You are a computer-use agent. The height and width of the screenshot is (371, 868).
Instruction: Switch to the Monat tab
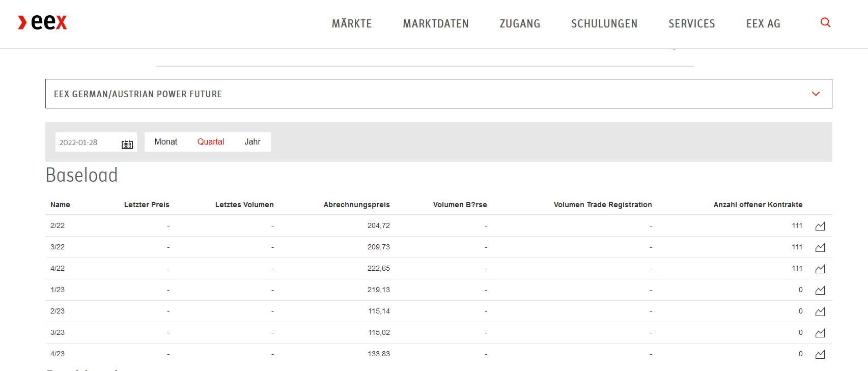pos(166,142)
